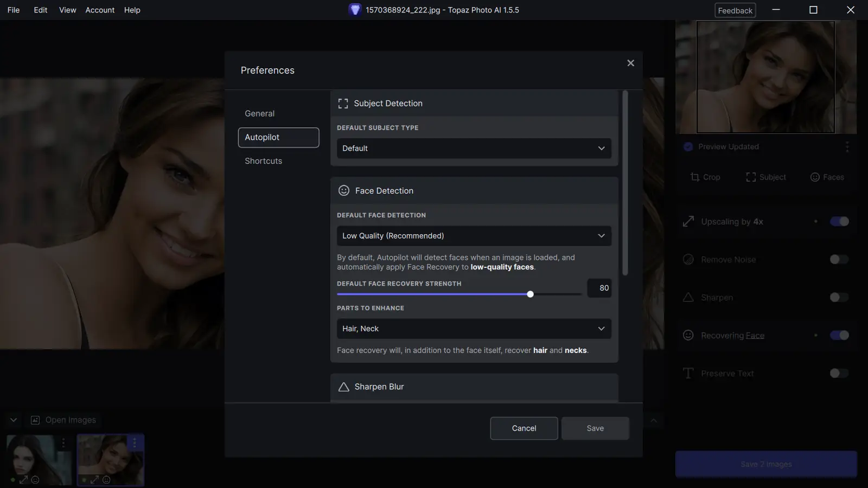The height and width of the screenshot is (488, 868).
Task: Toggle the Upscaling by 4x switch
Action: 839,221
